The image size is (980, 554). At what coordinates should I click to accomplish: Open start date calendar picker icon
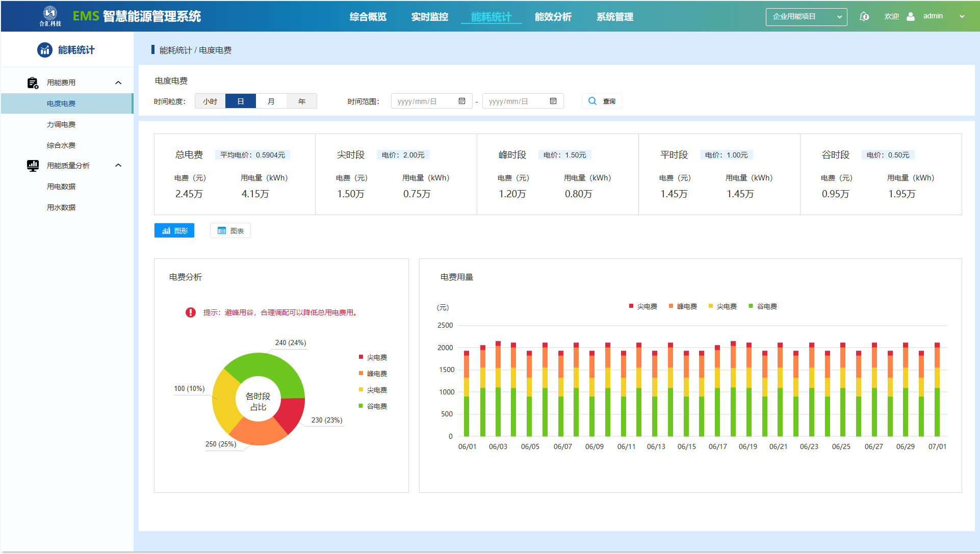462,101
